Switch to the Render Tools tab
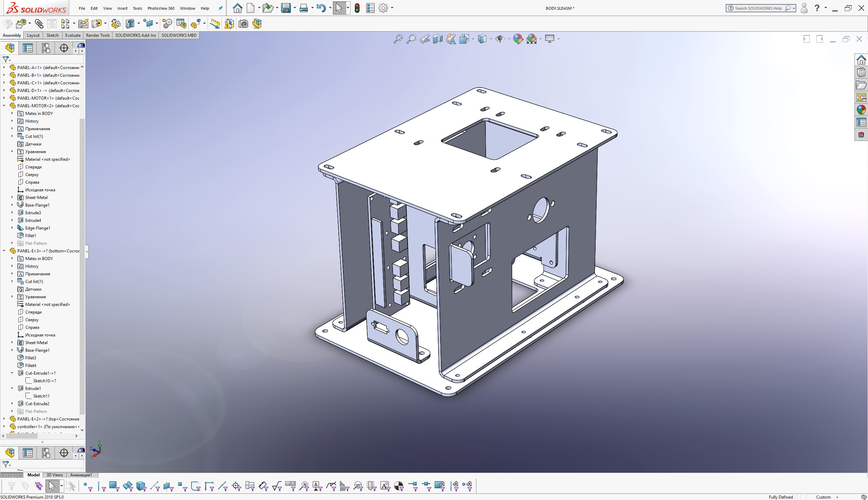Image resolution: width=868 pixels, height=500 pixels. (x=98, y=35)
